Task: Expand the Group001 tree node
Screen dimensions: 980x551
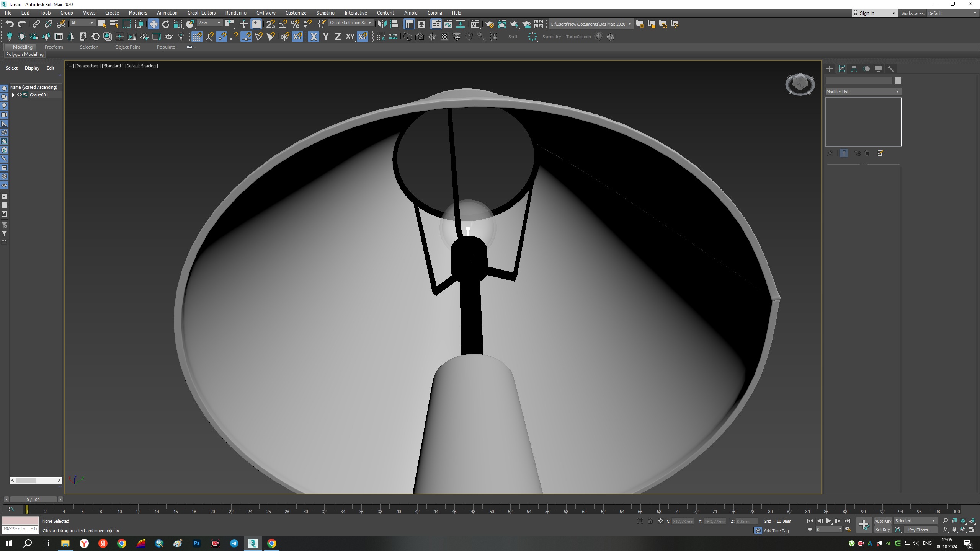Action: [13, 95]
